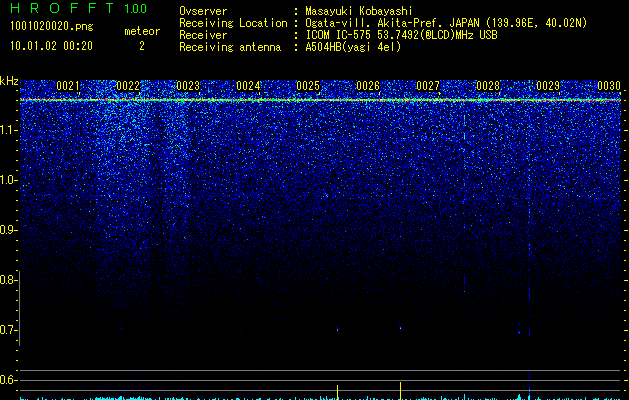
Task: Click the meteor echo below 0027 marker
Action: pyautogui.click(x=400, y=327)
